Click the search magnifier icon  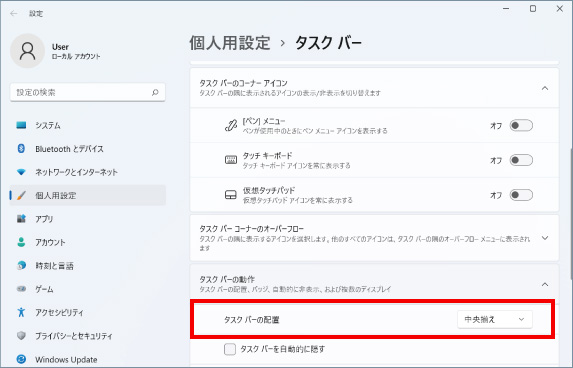[x=155, y=92]
